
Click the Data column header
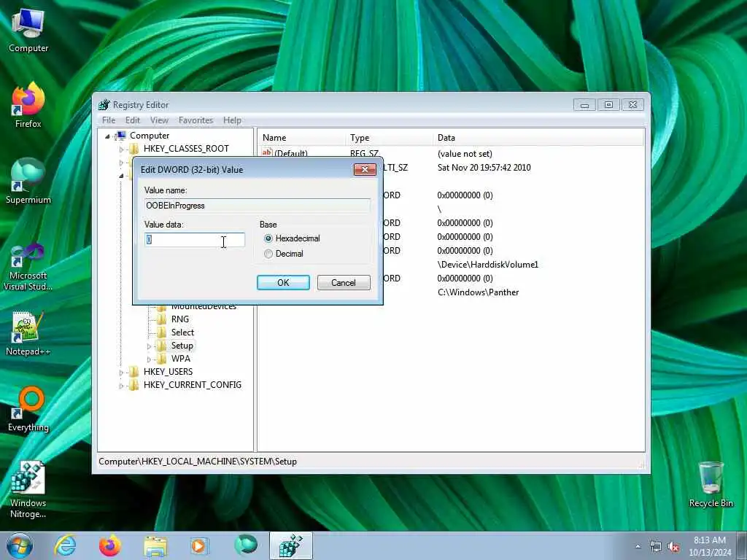538,138
